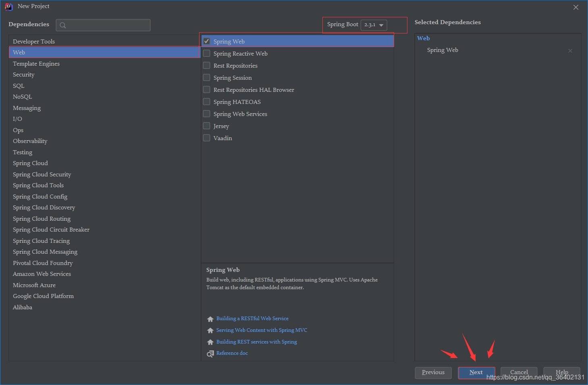Open the Spring Boot version dropdown
This screenshot has width=588, height=385.
(x=374, y=25)
